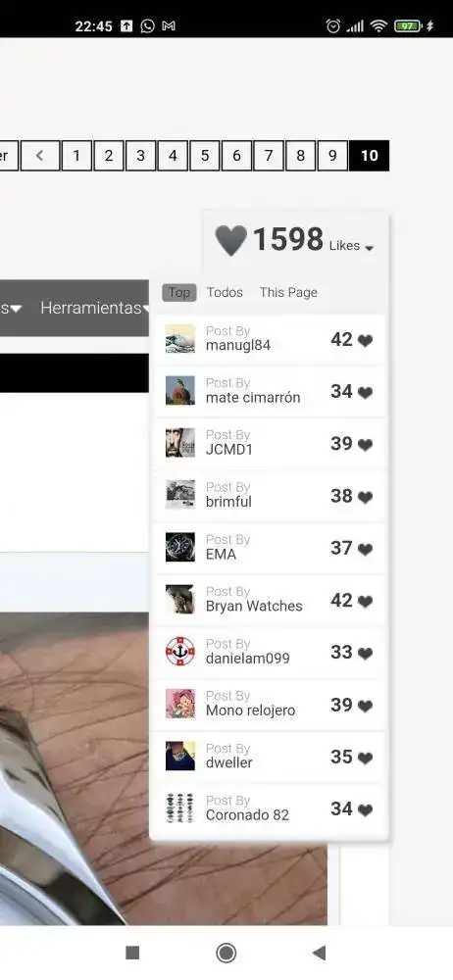Click the heart next to manugl84's 42 likes
The image size is (453, 980).
366,341
